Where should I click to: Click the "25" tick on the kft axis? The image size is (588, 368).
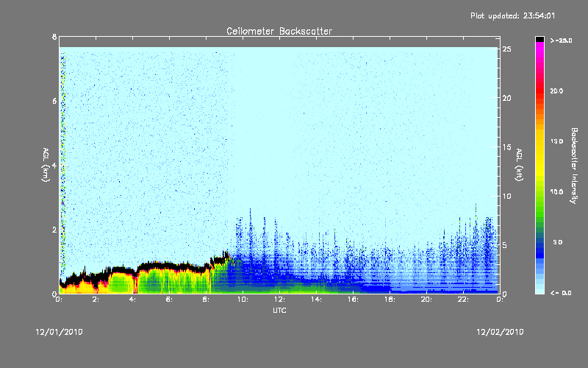[506, 49]
